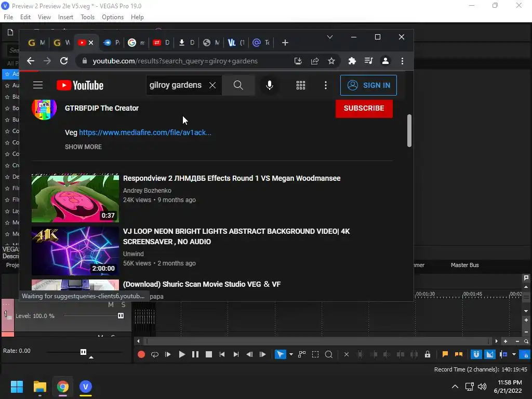Go to end of project
Viewport: 532px width, 399px height.
click(x=236, y=354)
